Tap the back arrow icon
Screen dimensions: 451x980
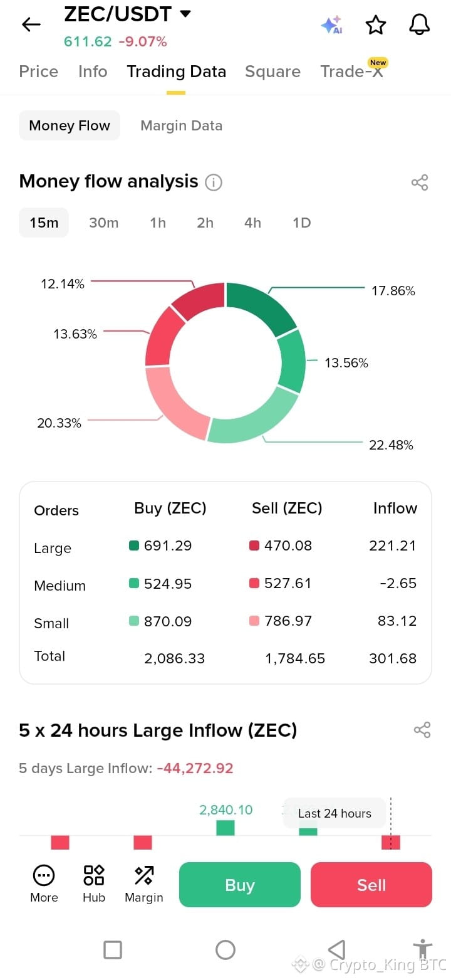31,24
